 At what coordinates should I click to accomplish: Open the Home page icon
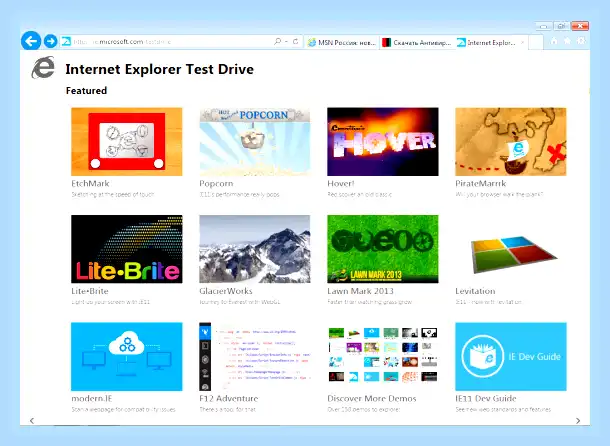coord(554,41)
